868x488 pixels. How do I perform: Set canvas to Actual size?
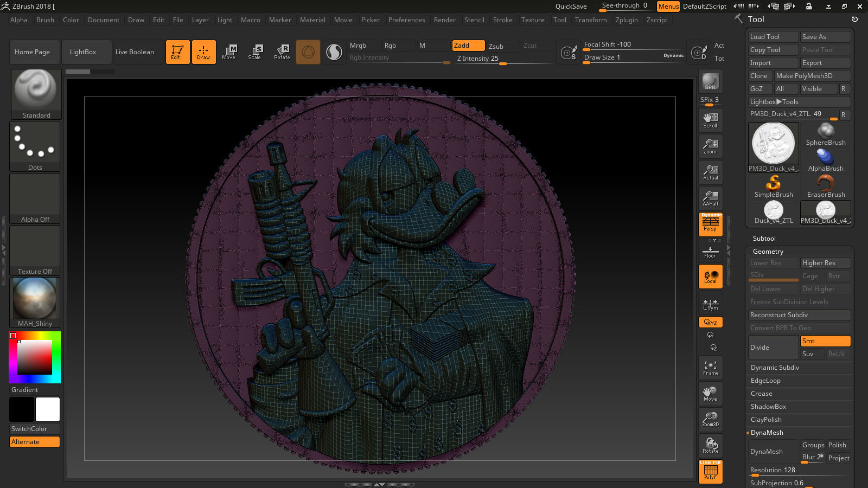[x=710, y=172]
